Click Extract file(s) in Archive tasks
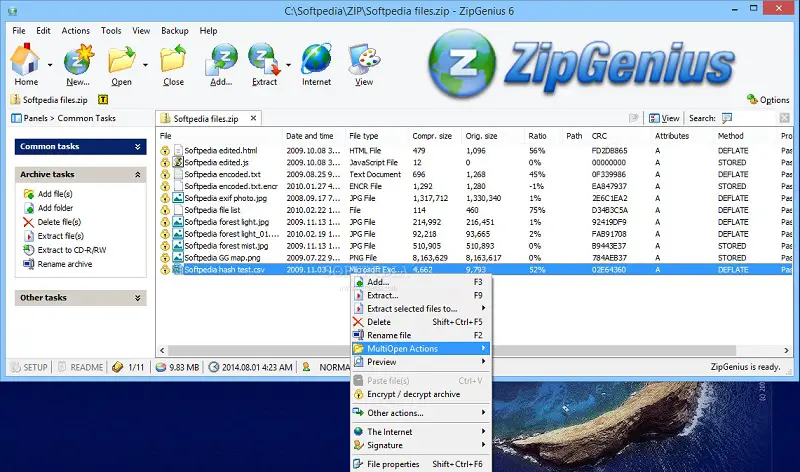This screenshot has width=800, height=472. (54, 236)
